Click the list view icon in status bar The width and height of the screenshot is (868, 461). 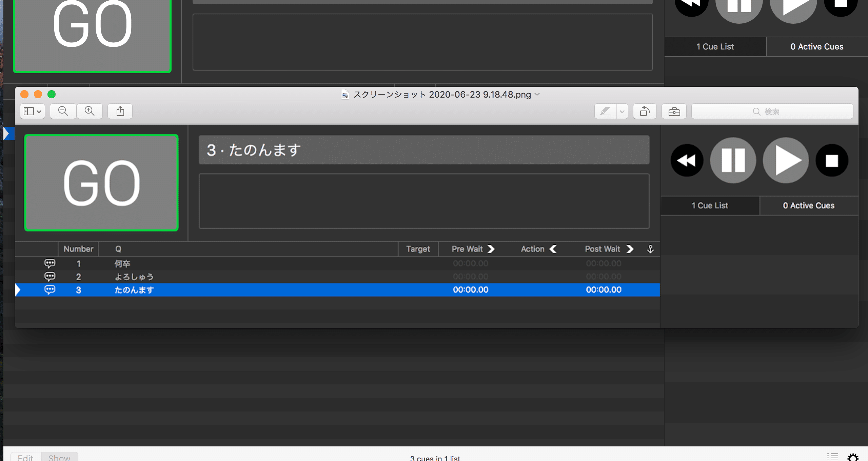832,457
